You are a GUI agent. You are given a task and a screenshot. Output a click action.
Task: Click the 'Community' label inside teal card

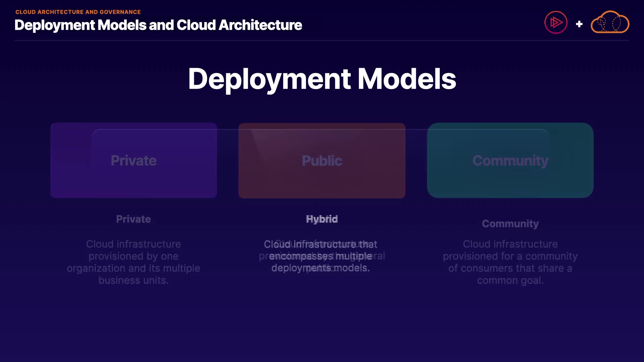tap(510, 161)
